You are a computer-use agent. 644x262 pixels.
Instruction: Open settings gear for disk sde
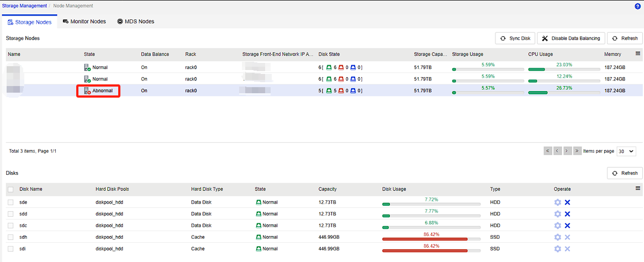557,202
